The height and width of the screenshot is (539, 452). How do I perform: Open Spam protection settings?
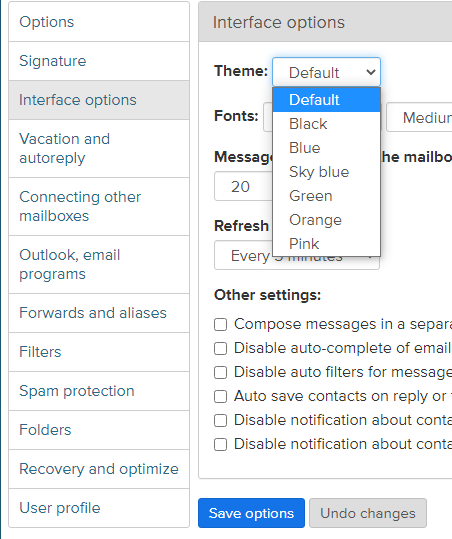99,391
